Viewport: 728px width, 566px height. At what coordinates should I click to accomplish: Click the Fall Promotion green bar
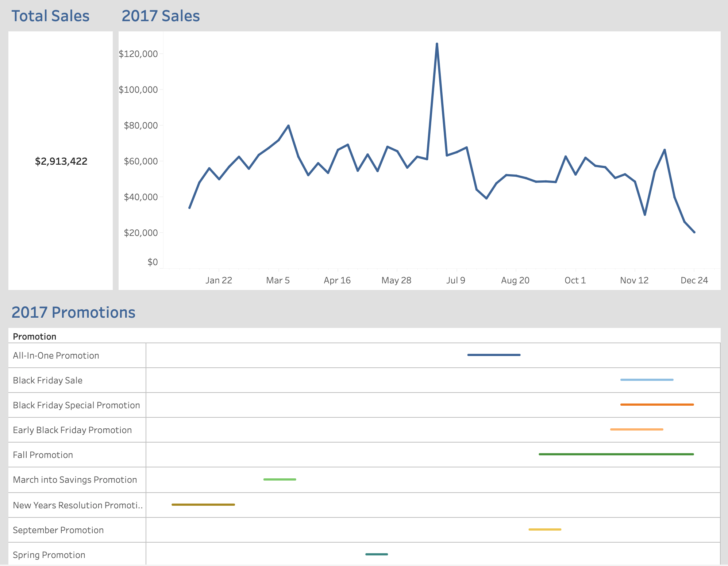coord(616,454)
